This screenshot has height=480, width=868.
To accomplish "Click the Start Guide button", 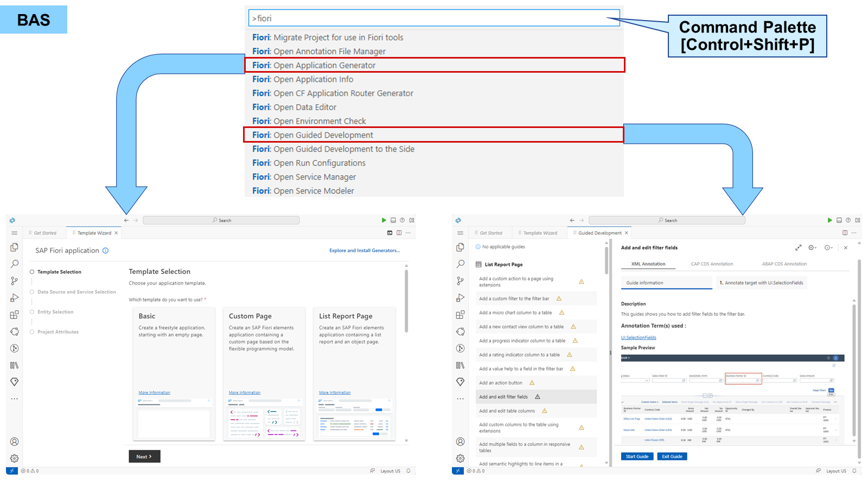I will (x=637, y=457).
